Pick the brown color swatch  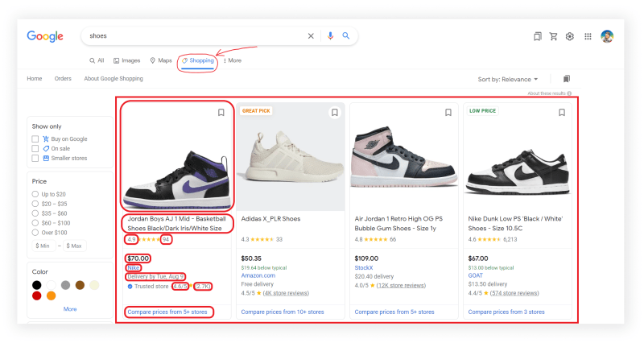click(80, 285)
